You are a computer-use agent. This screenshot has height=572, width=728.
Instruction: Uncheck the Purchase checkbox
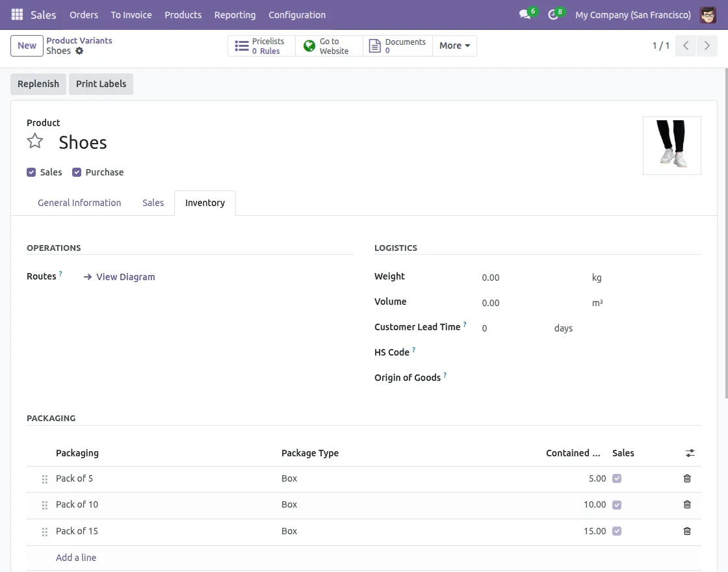77,172
